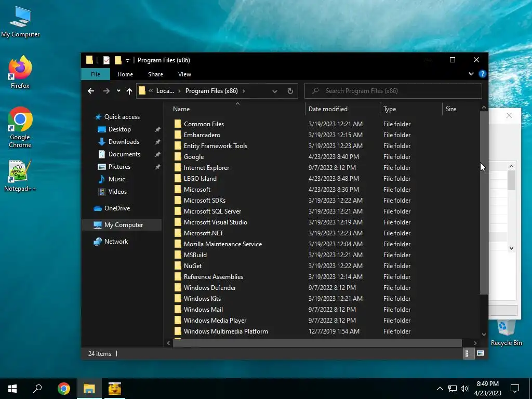The height and width of the screenshot is (399, 532).
Task: Select the LEGO Island folder
Action: point(200,179)
